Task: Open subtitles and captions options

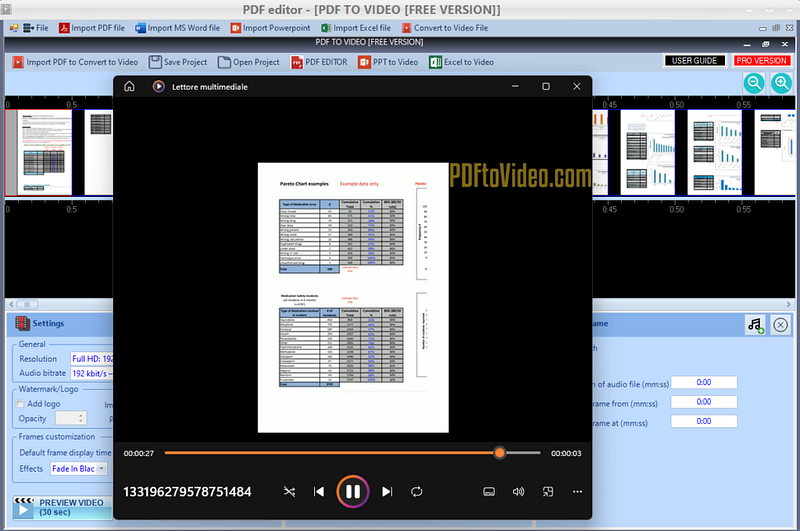Action: tap(489, 492)
